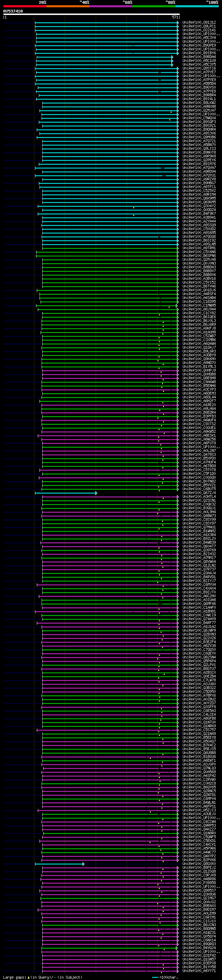Select subject label UniRef100_B4VQ24
Screen dimensions: 222x980
point(199,948)
